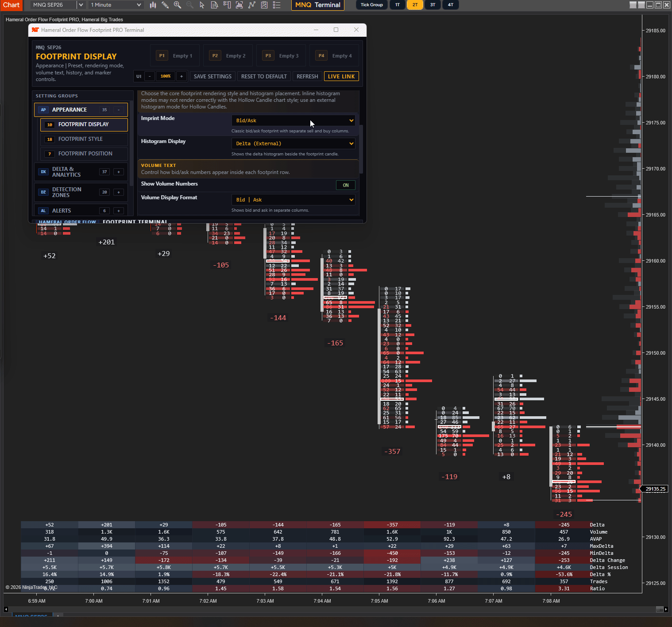Click the REFRESH button
The height and width of the screenshot is (627, 672).
point(307,76)
